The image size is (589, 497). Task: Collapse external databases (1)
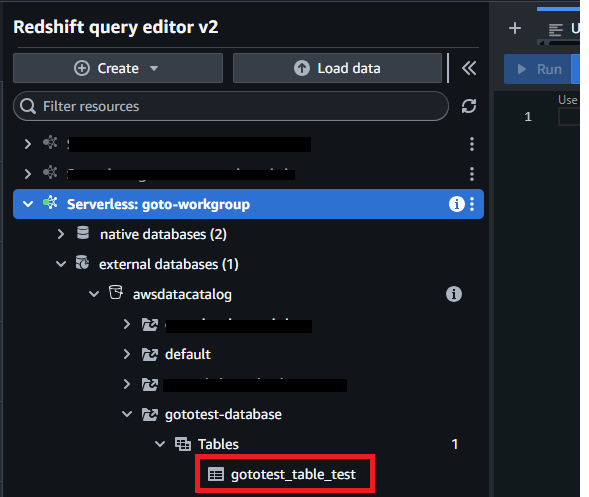(x=61, y=264)
